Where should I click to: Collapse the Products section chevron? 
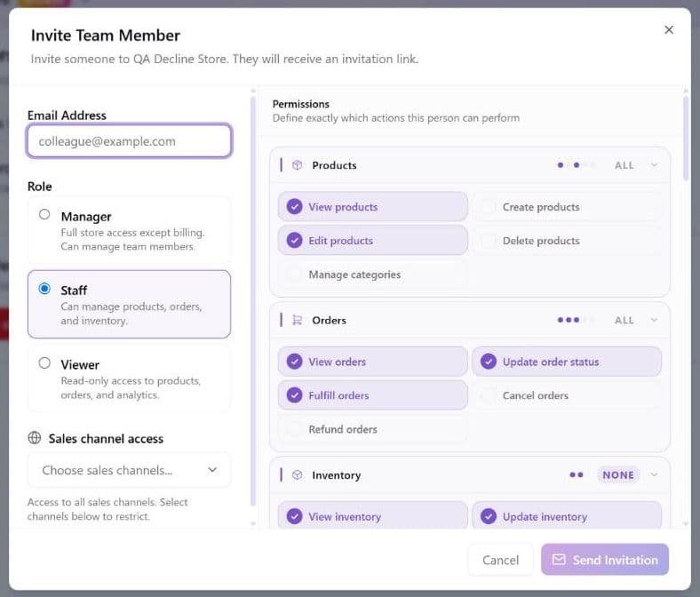pos(654,165)
